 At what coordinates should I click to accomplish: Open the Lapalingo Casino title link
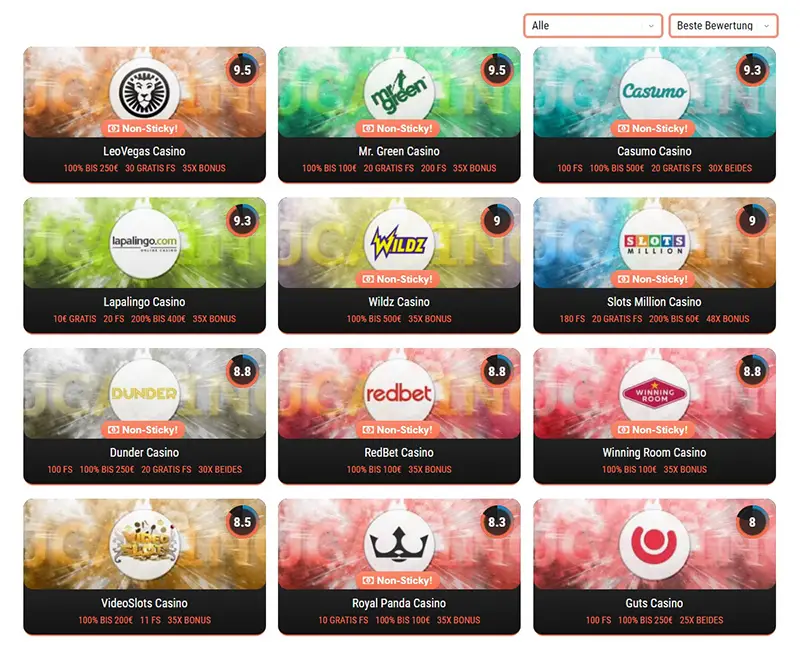click(x=144, y=302)
